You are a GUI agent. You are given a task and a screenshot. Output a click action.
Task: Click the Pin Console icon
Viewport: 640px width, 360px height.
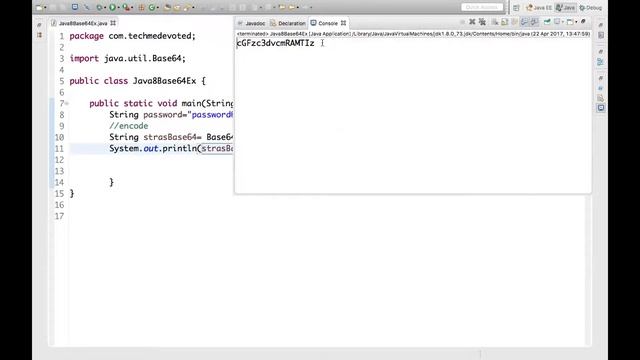[547, 22]
